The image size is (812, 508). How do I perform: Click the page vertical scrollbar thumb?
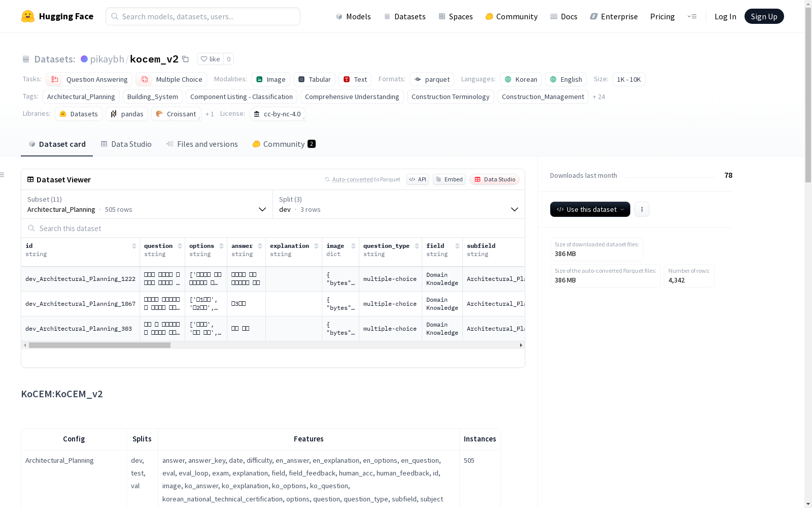(808, 94)
